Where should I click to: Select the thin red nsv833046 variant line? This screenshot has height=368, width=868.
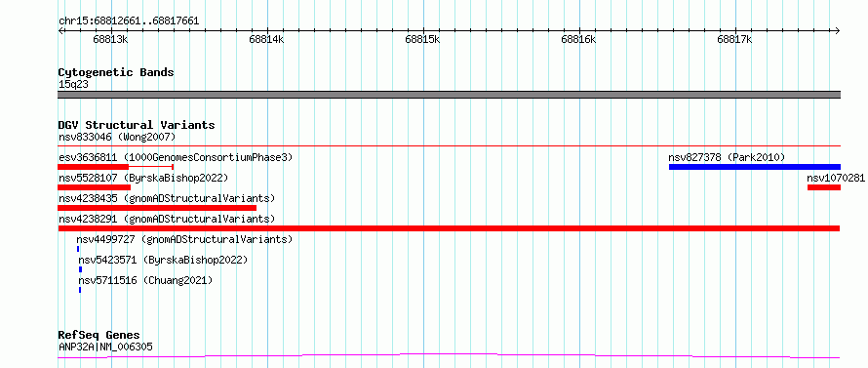[x=449, y=146]
